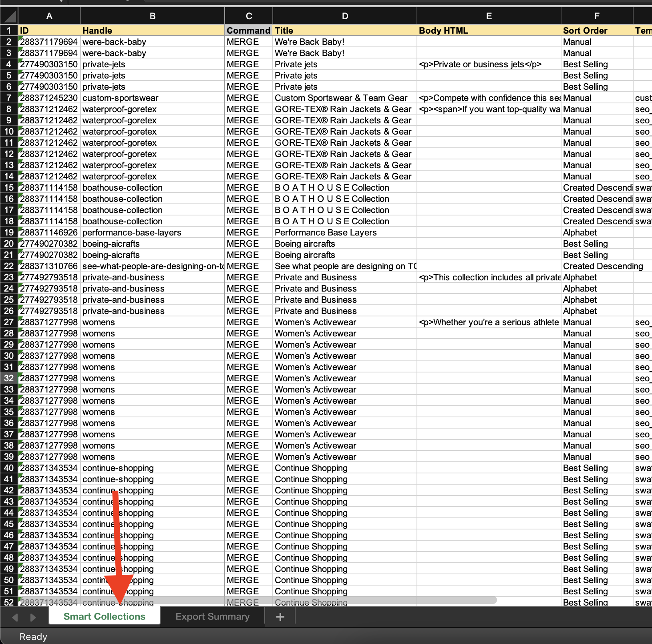Screen dimensions: 652x644
Task: Click the next sheet navigation arrow
Action: click(x=33, y=617)
